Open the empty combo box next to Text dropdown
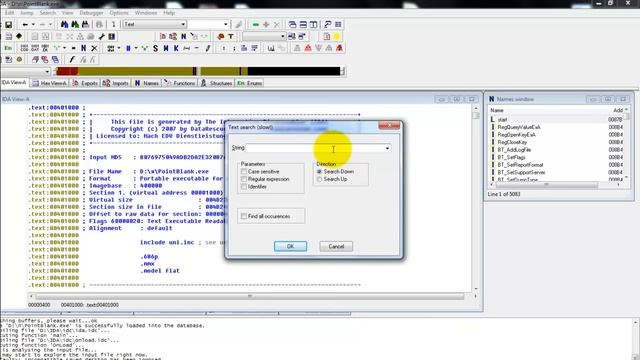 tap(226, 24)
